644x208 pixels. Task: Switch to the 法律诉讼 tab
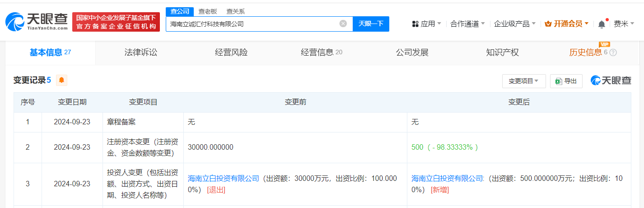click(x=141, y=52)
